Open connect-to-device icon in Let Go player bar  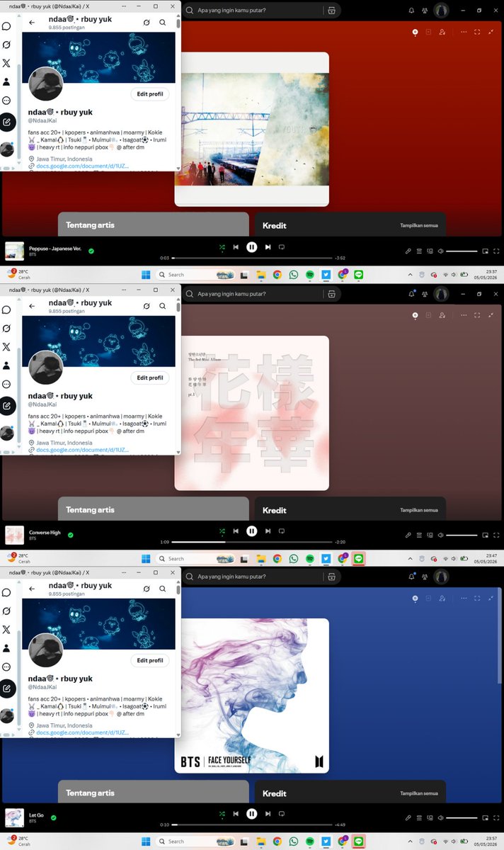click(x=430, y=817)
